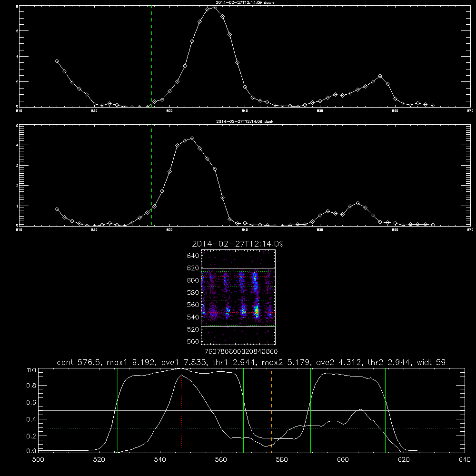Click the 'ave2 4.312' value in stats line
Viewport: 476px width, 476px height.
tap(339, 362)
